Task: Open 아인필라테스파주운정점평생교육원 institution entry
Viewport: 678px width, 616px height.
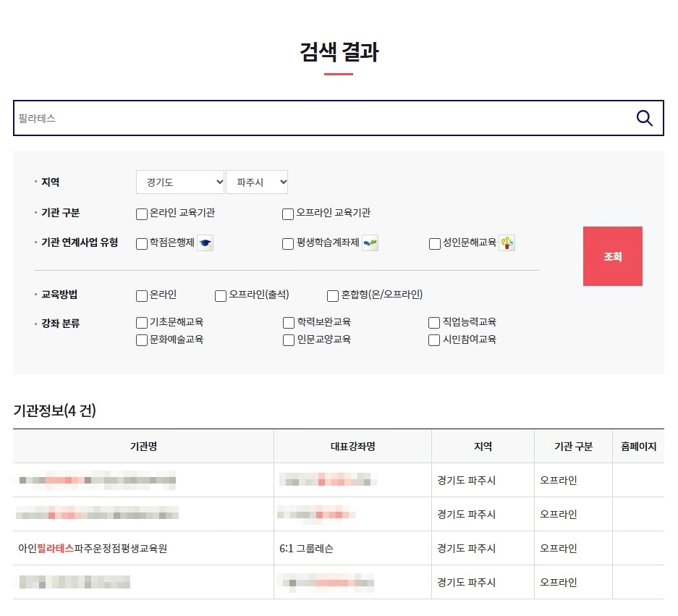Action: (x=93, y=549)
